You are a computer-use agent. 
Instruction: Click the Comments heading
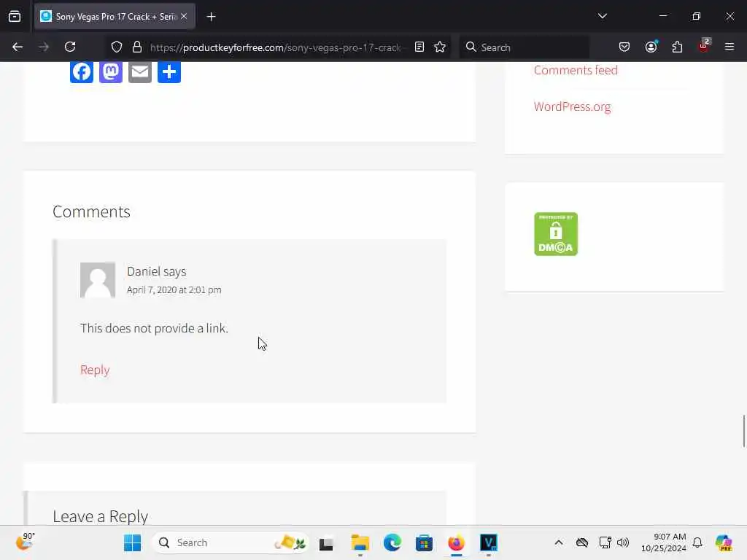91,211
